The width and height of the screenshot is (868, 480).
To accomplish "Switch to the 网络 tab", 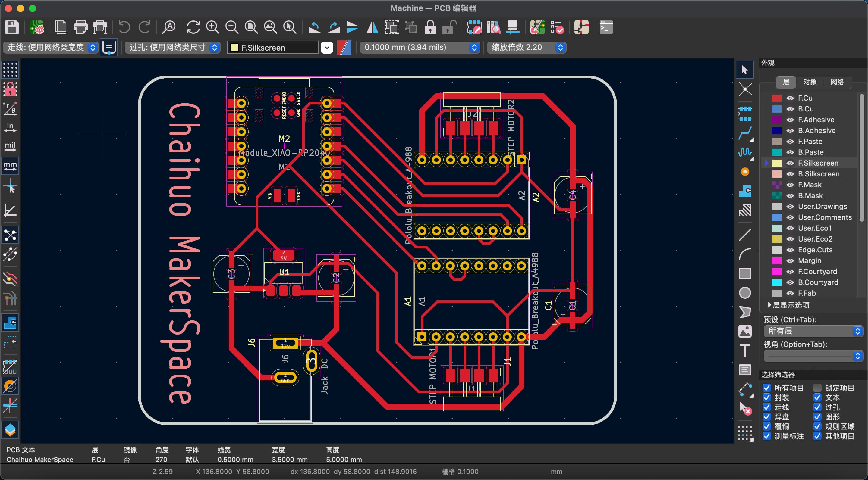I will (837, 82).
